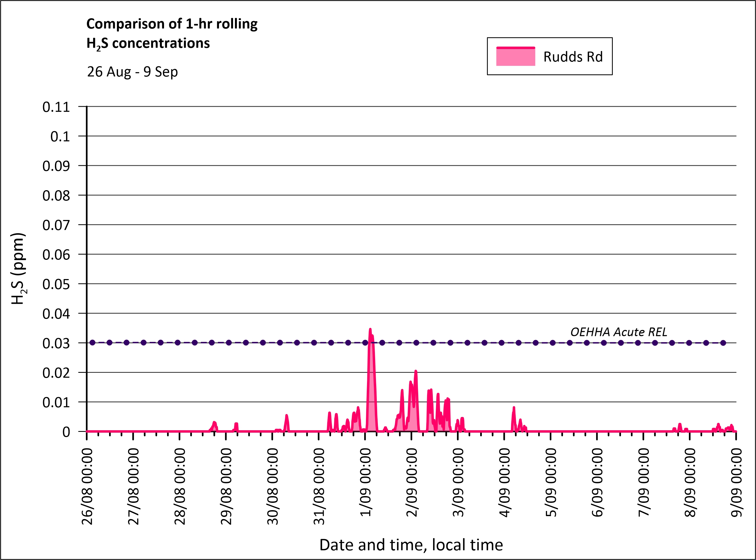Screen dimensions: 756x560
Task: Click the last dot on REL line
Action: click(723, 343)
